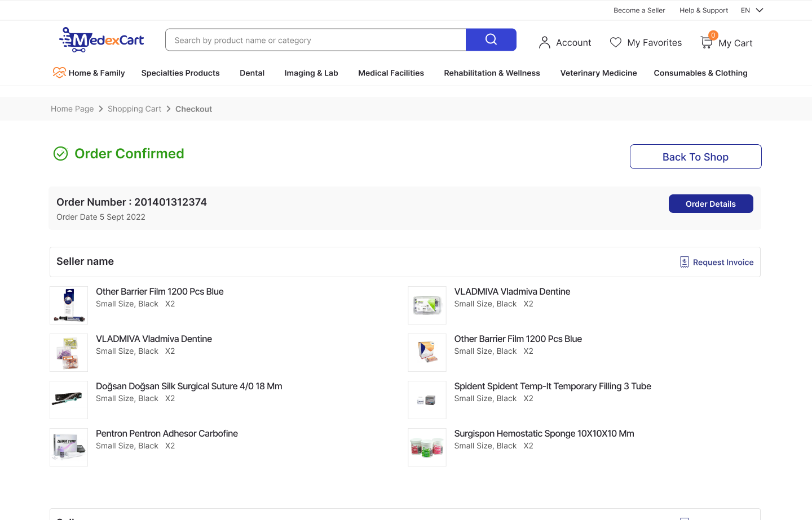This screenshot has height=520, width=812.
Task: Click the MedexCart logo
Action: tap(101, 40)
